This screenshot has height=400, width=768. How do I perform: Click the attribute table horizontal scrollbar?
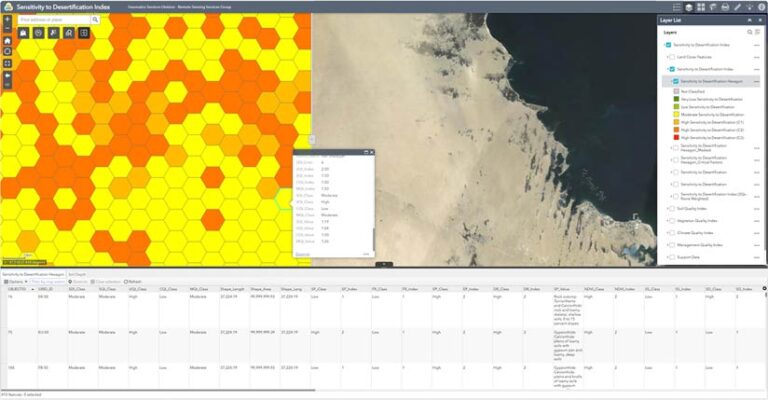(x=158, y=391)
